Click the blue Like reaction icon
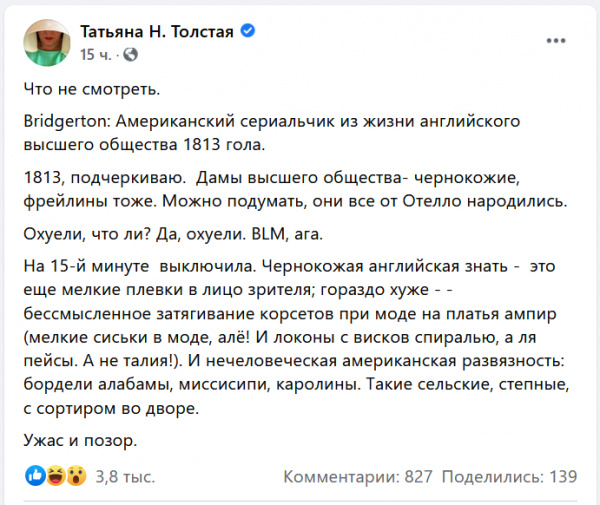The height and width of the screenshot is (505, 600). click(34, 477)
